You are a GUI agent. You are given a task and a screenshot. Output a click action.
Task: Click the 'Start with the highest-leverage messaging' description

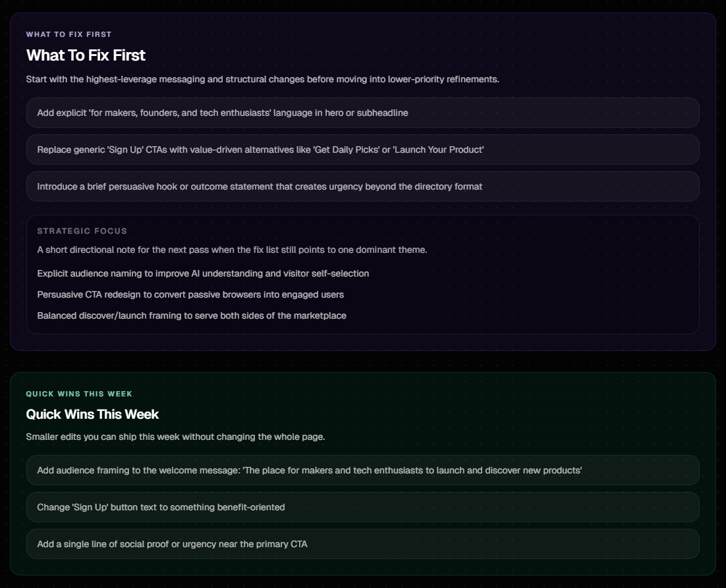262,79
